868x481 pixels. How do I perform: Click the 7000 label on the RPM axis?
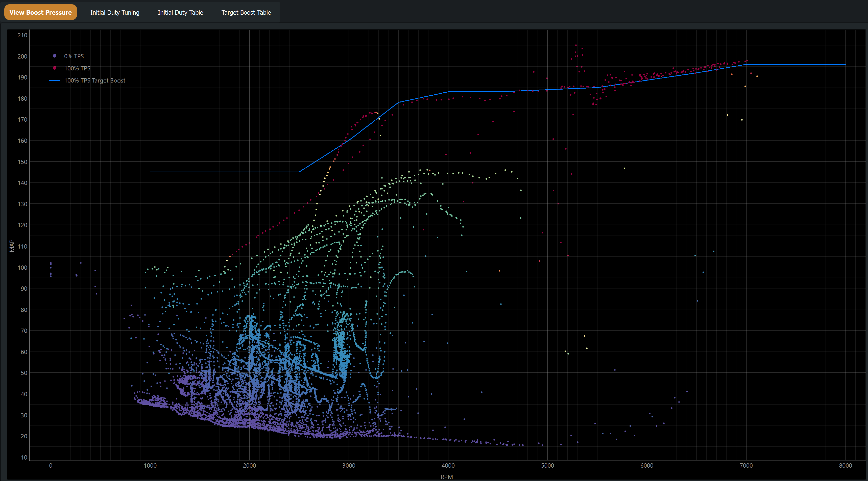746,466
